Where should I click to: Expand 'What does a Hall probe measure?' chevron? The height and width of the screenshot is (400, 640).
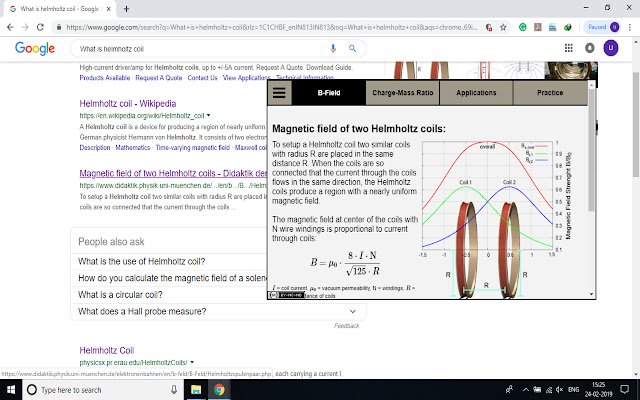[x=353, y=311]
